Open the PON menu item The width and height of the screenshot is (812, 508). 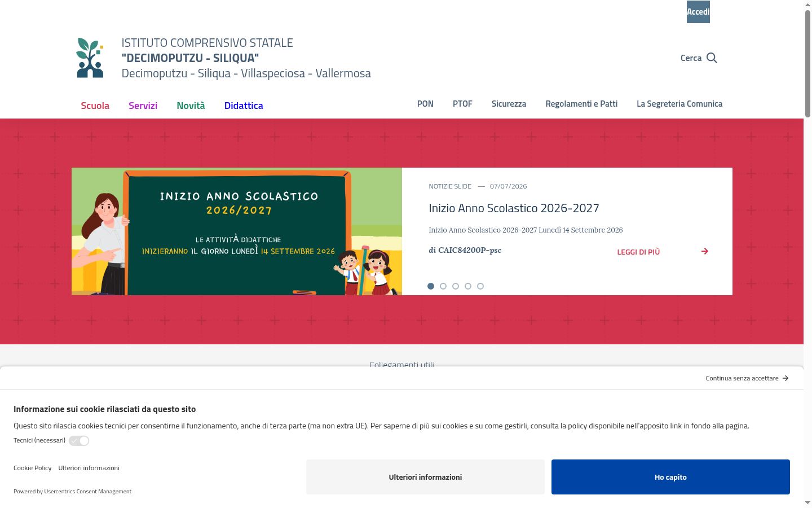coord(425,104)
